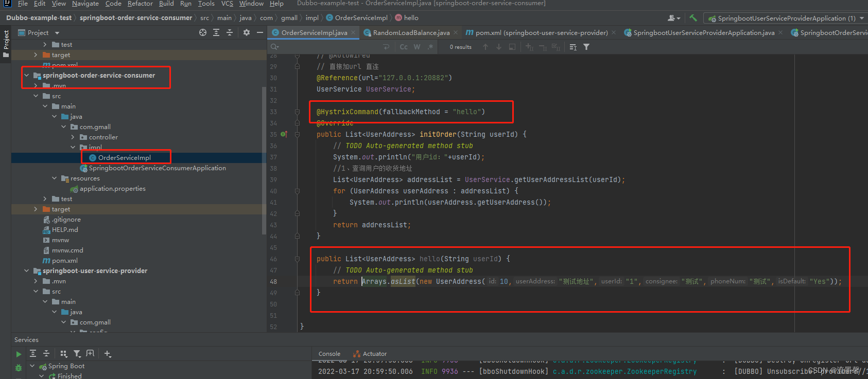This screenshot has height=379, width=868.
Task: Open Project panel settings gear
Action: click(247, 32)
